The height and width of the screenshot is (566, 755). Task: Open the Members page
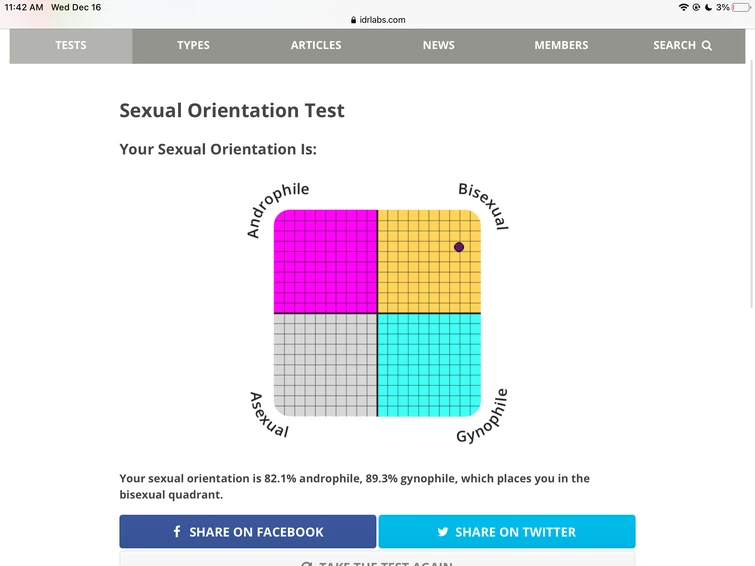tap(561, 46)
